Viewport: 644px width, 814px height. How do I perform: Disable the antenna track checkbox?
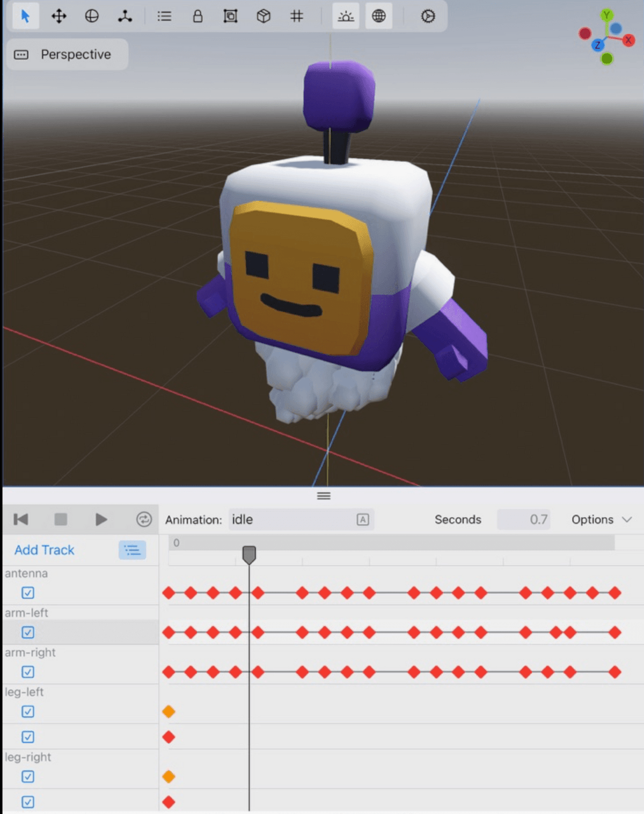[27, 592]
